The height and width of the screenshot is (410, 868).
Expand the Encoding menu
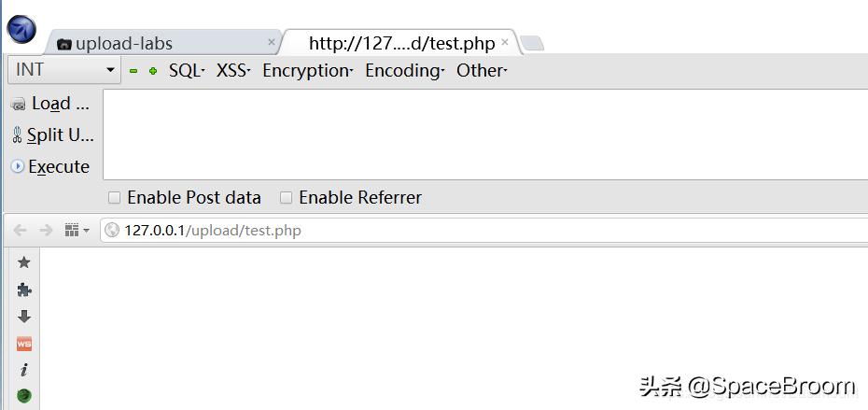(x=404, y=70)
